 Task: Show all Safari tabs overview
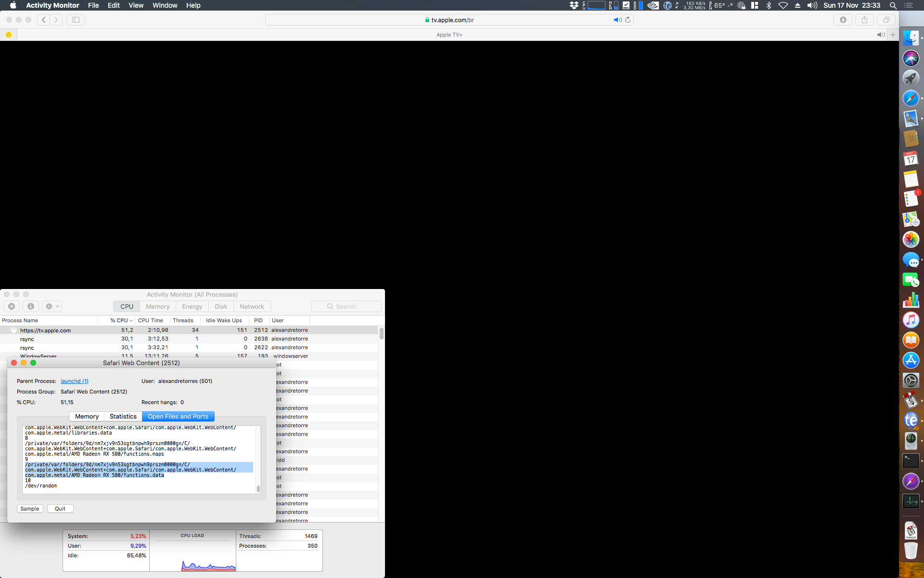pos(886,20)
